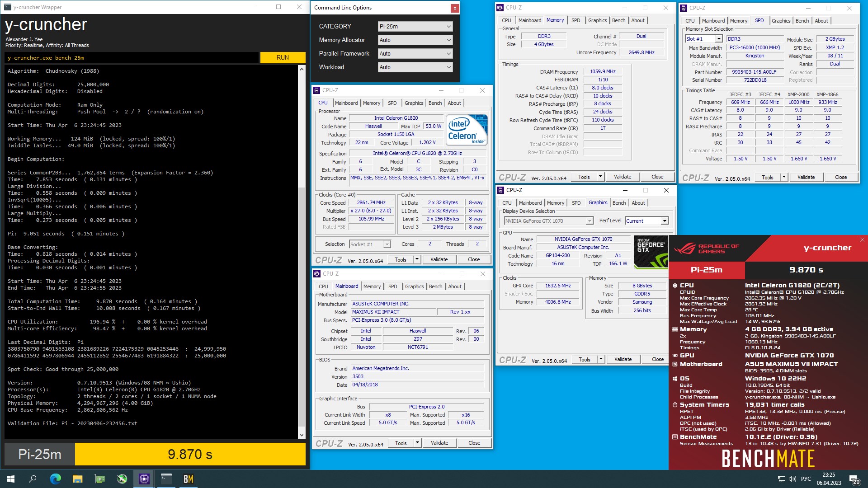Expand the Memory Allocator dropdown
Image resolution: width=868 pixels, height=488 pixels.
(x=415, y=40)
